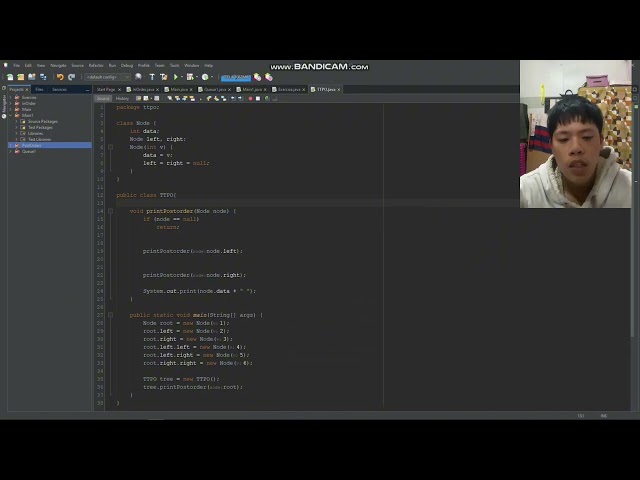This screenshot has width=640, height=480.
Task: Collapse code fold at printPostorder method
Action: [x=110, y=211]
